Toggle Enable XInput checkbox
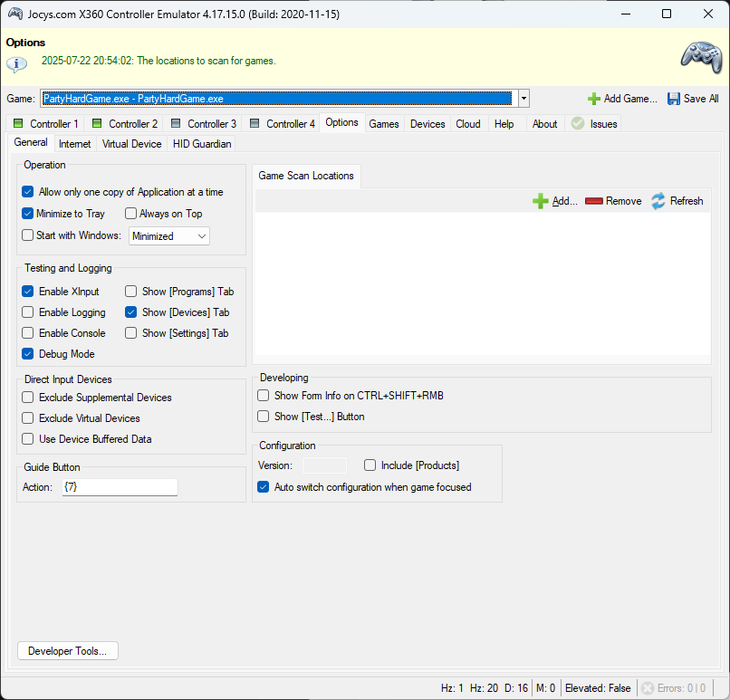Screen dimensions: 730x700 click(27, 292)
